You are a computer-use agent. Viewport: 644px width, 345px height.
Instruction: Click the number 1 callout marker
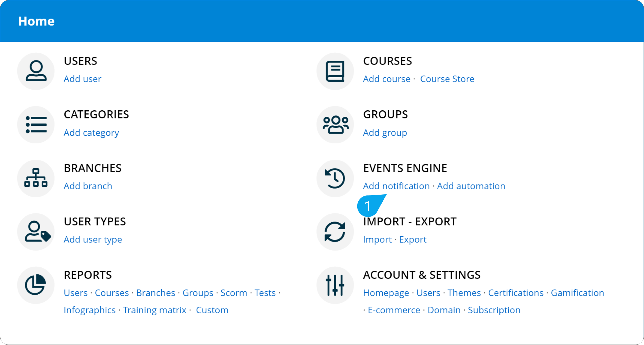tap(368, 206)
